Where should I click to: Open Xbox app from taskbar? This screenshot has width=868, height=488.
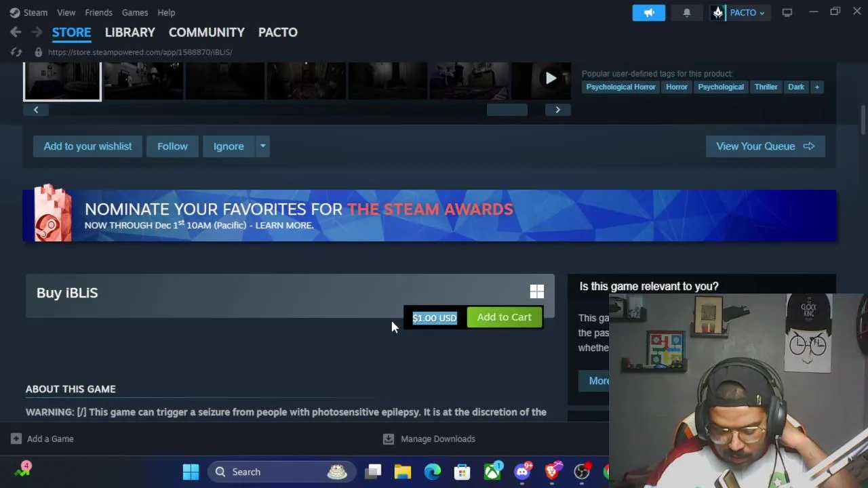(x=492, y=472)
